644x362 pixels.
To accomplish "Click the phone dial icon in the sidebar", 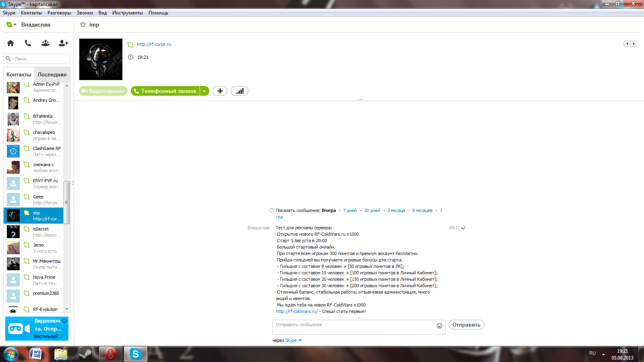I will (28, 43).
